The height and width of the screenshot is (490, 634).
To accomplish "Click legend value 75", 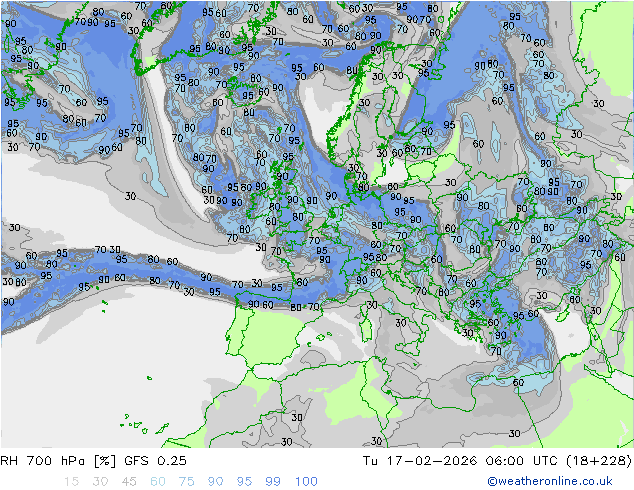I will point(186,482).
